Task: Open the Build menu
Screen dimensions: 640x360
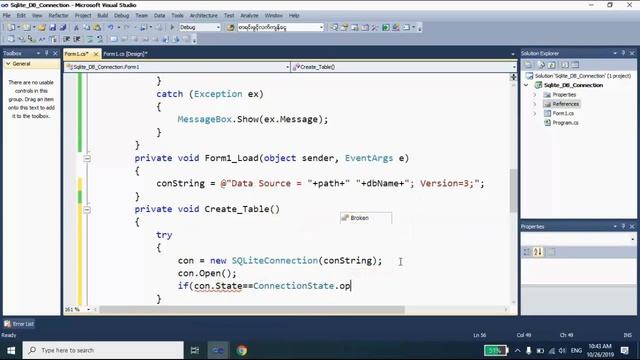Action: pyautogui.click(x=102, y=16)
